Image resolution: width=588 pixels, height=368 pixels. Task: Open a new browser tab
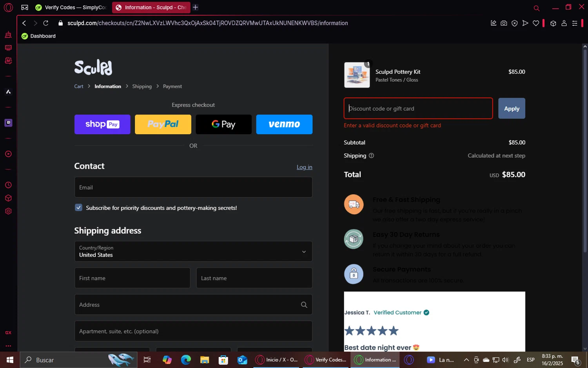click(195, 7)
